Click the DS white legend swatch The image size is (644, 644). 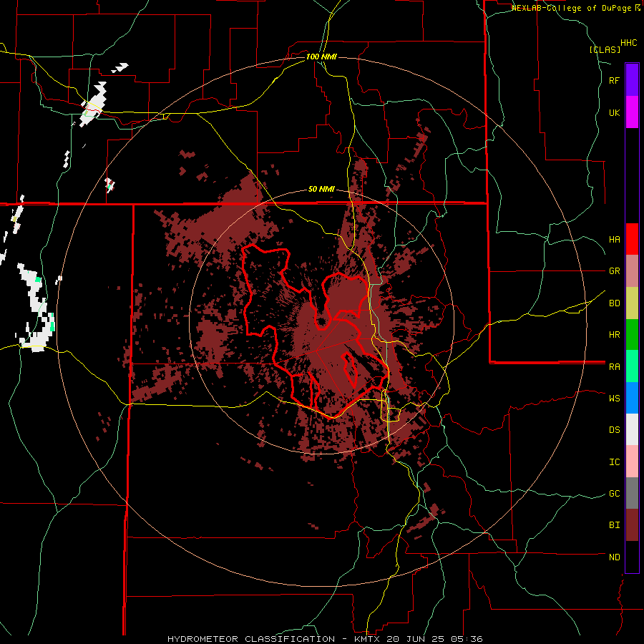[x=632, y=429]
